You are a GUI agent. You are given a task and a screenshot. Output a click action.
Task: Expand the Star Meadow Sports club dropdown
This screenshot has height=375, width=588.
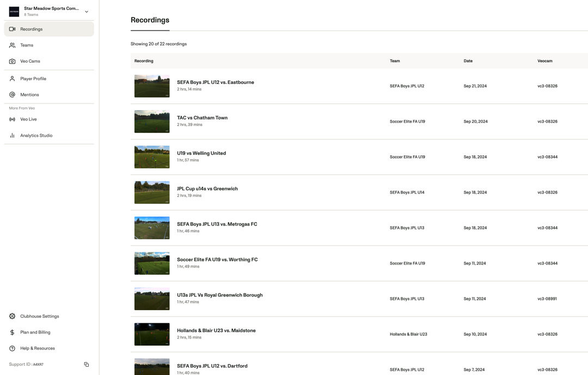87,11
